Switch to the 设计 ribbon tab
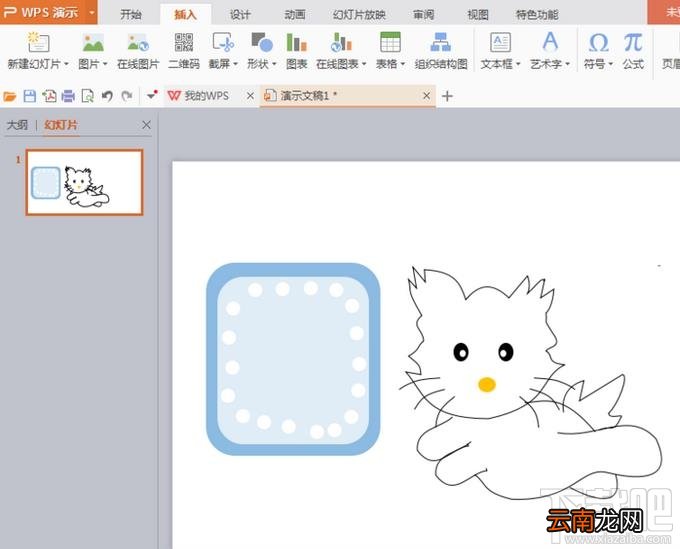 pos(240,15)
